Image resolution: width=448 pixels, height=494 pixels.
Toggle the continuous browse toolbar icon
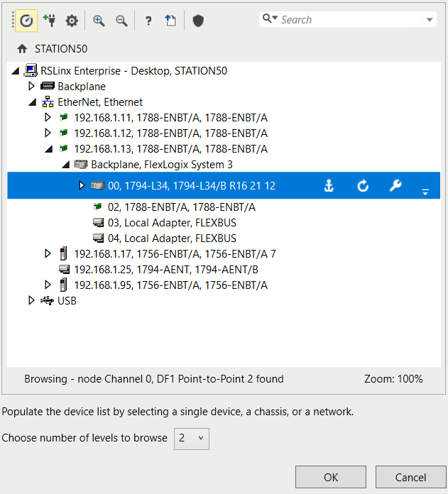[x=26, y=21]
